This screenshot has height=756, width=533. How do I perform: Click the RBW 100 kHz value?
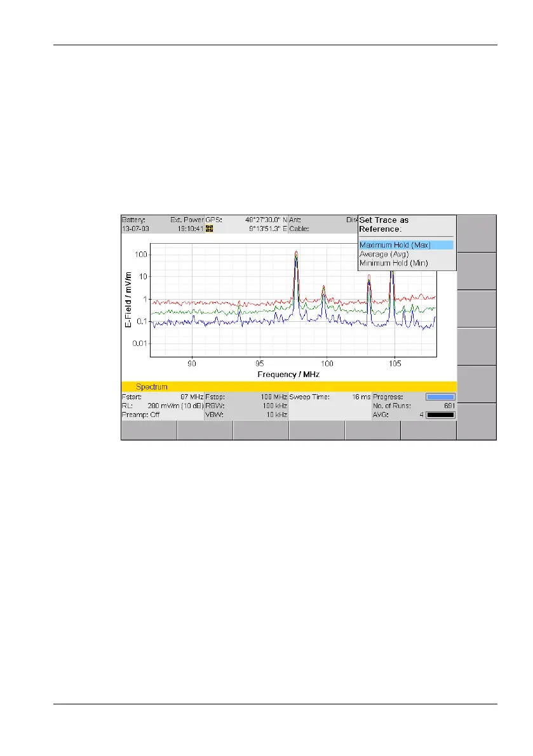[x=275, y=406]
